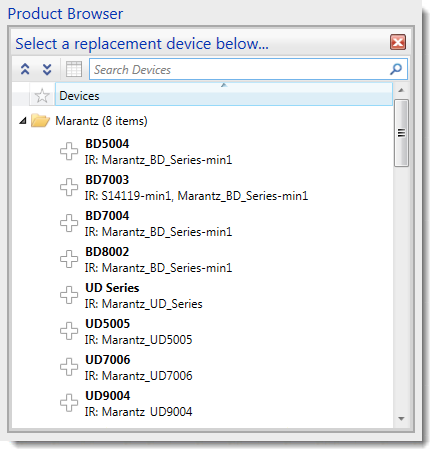Sort by the Devices column header
The height and width of the screenshot is (452, 432).
(x=224, y=95)
